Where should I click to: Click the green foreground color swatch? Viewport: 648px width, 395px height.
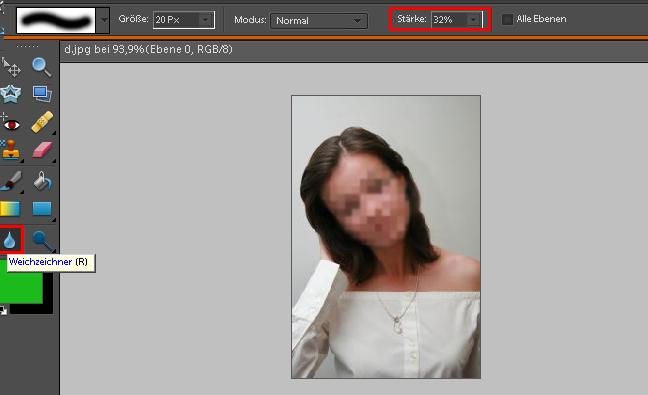(x=21, y=282)
